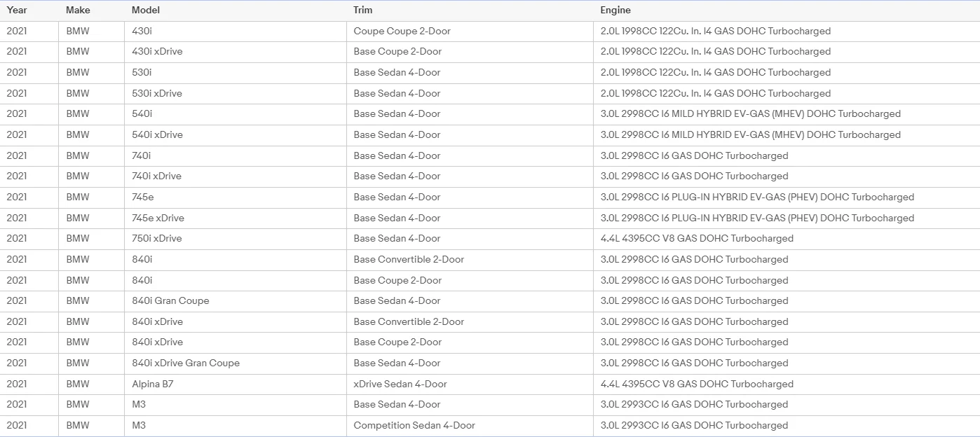Click the Coupe Coupe 2-Door trim cell
Viewport: 980px width, 437px height.
[x=470, y=32]
